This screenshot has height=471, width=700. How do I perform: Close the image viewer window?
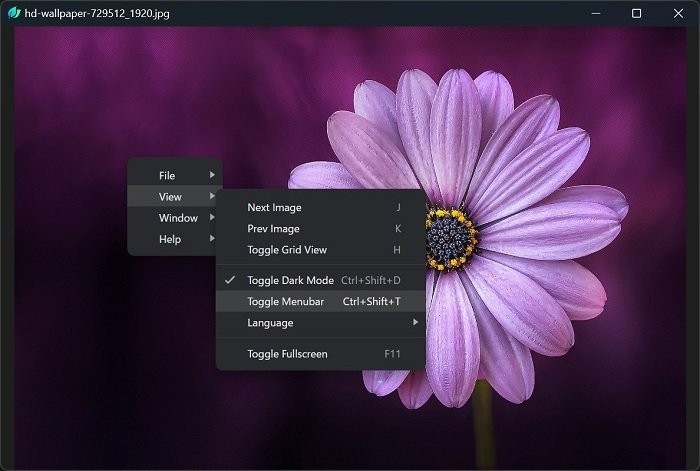coord(678,13)
